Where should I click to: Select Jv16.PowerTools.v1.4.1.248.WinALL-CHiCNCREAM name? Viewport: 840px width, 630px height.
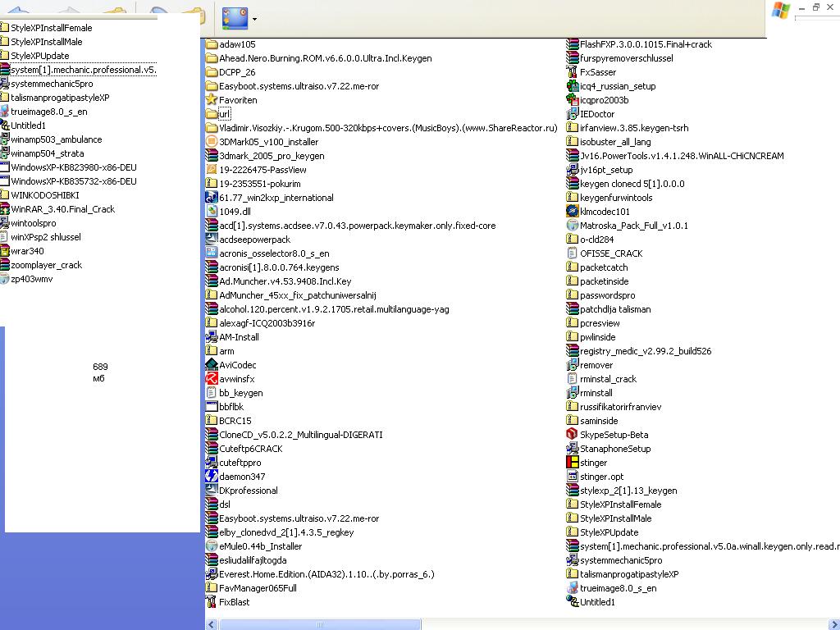pos(682,155)
